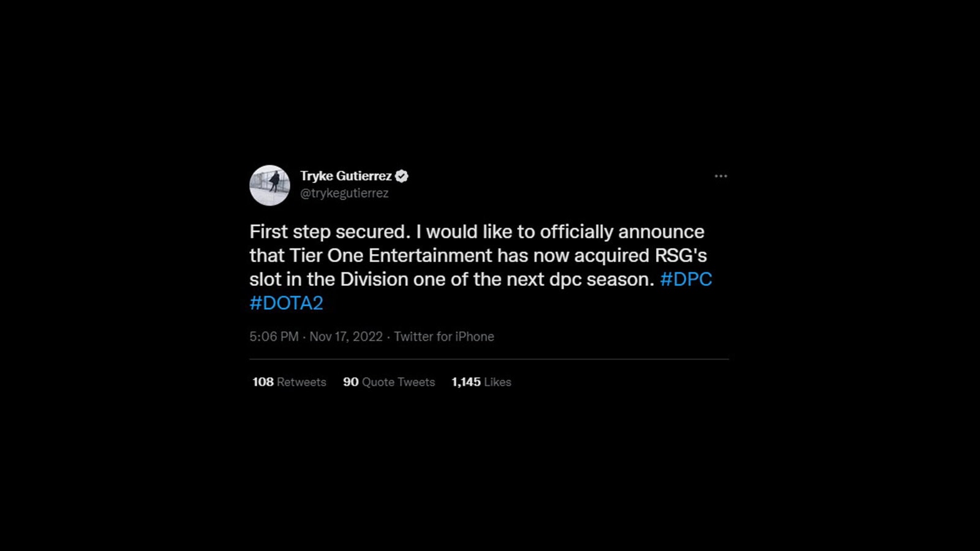The width and height of the screenshot is (980, 551).
Task: Click the Nov 17, 2022 timestamp
Action: point(345,336)
